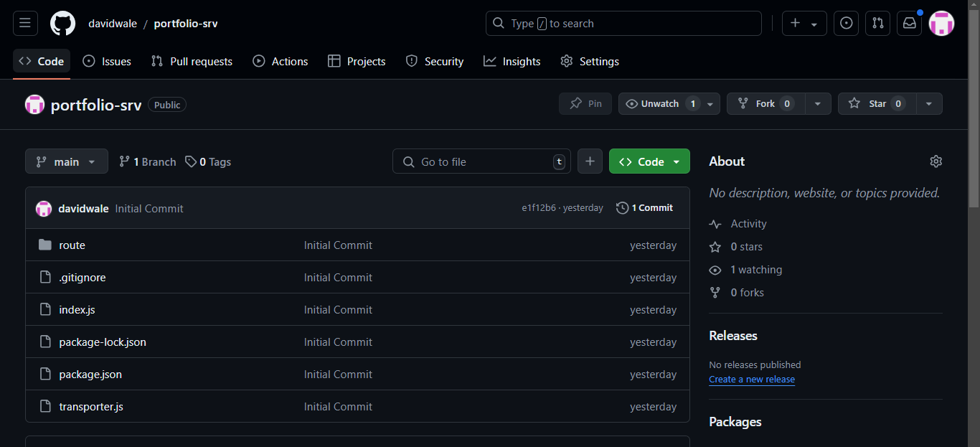980x447 pixels.
Task: Open the route folder
Action: click(x=72, y=245)
